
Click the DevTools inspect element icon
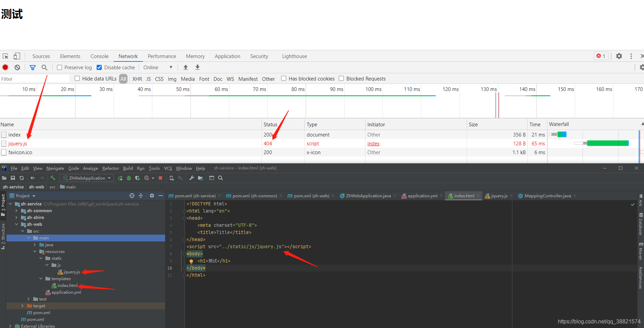5,56
